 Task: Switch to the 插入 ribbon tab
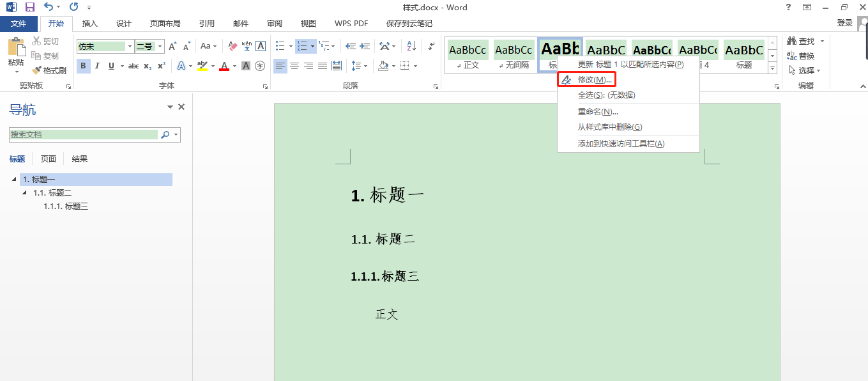pos(89,23)
